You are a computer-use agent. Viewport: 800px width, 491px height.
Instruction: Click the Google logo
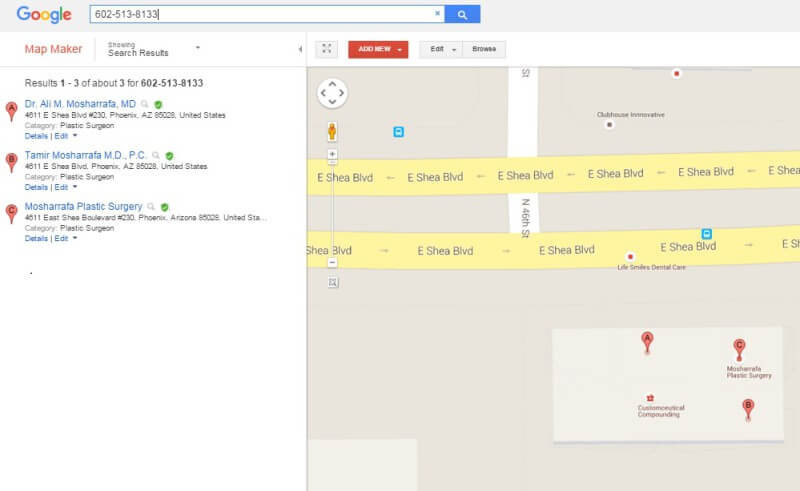tap(44, 14)
